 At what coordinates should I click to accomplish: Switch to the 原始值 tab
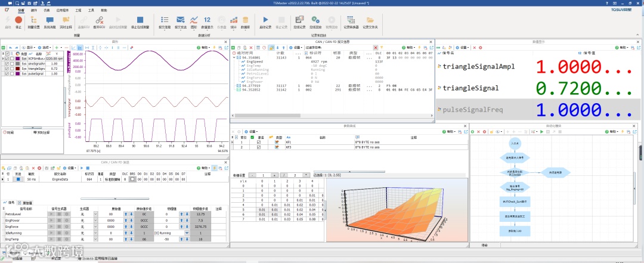tap(26, 203)
